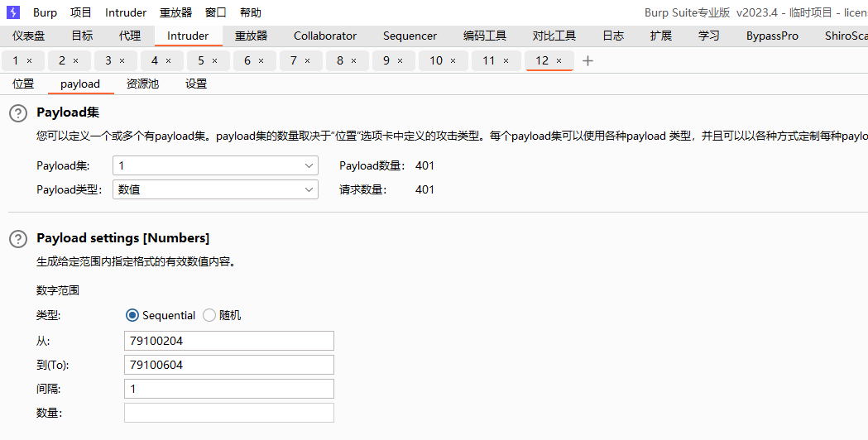This screenshot has height=440, width=868.
Task: Click the empty 数量 field
Action: tap(229, 413)
